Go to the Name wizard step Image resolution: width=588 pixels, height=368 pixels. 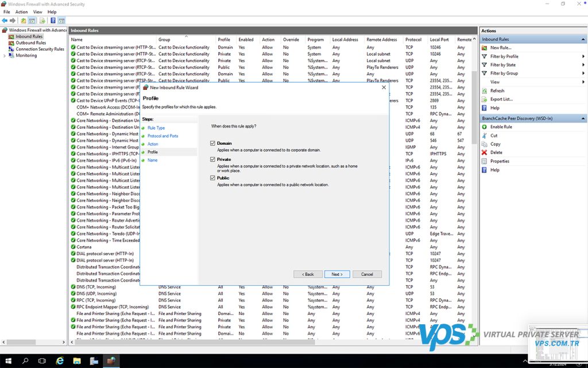tap(152, 160)
